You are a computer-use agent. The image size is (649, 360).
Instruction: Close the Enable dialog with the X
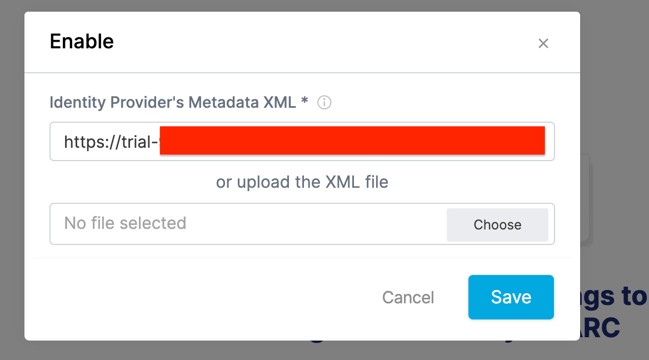click(x=543, y=43)
